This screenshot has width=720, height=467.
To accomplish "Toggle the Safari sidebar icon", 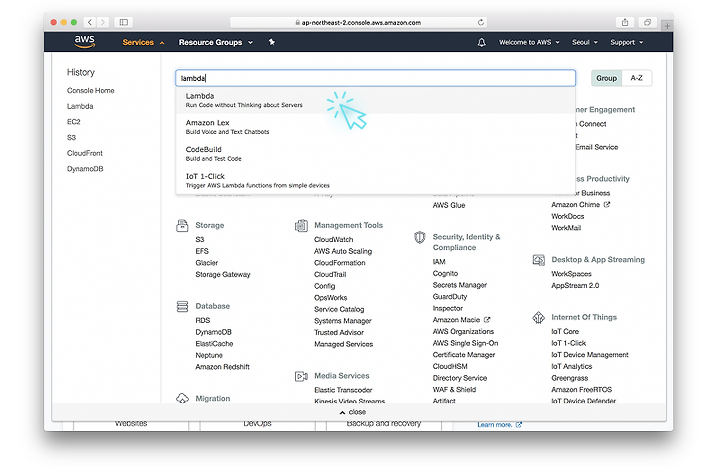I will pyautogui.click(x=124, y=22).
